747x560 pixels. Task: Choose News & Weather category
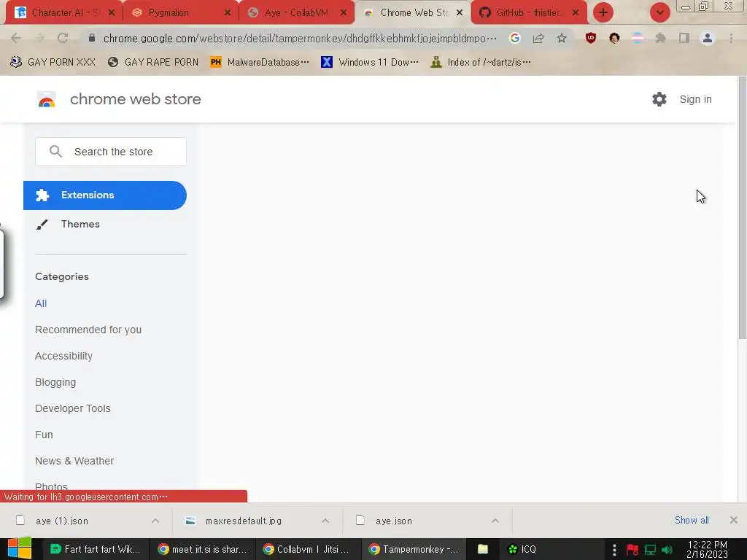pyautogui.click(x=74, y=461)
